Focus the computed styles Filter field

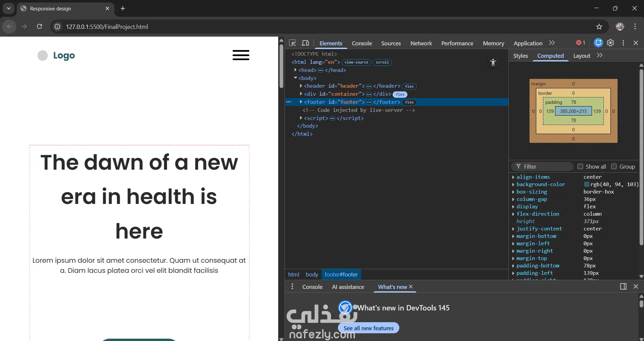[x=542, y=167]
